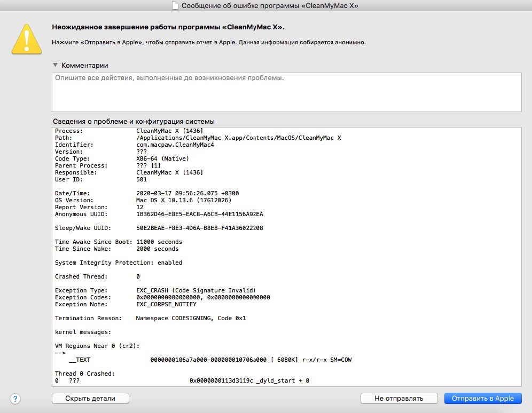
Task: Click the VM Regions Near 0 (cr2) line
Action: pyautogui.click(x=97, y=346)
